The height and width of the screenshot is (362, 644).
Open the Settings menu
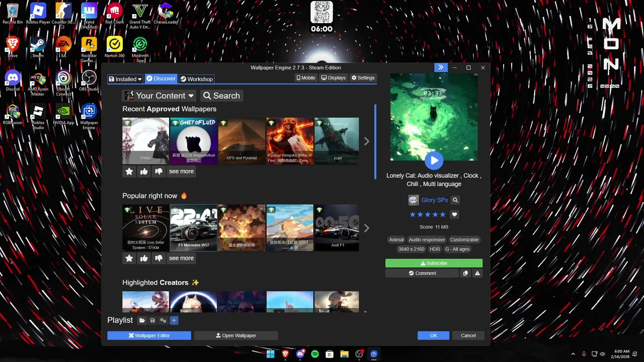point(363,78)
